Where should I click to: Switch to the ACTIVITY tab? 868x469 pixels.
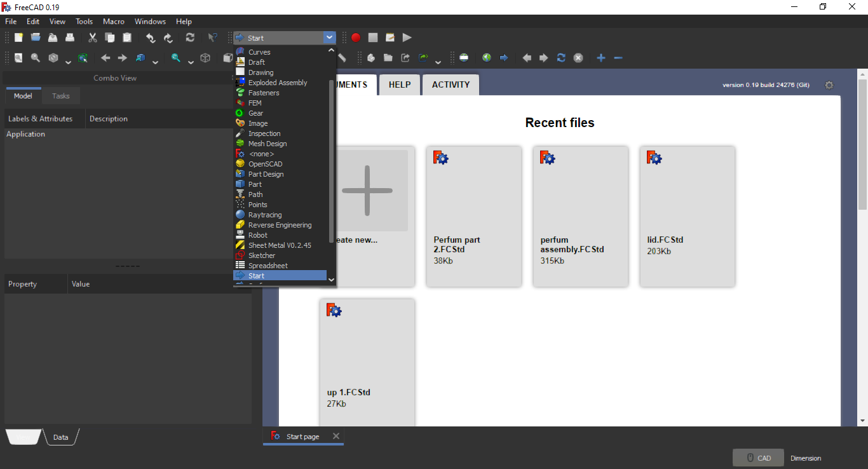[x=451, y=85]
